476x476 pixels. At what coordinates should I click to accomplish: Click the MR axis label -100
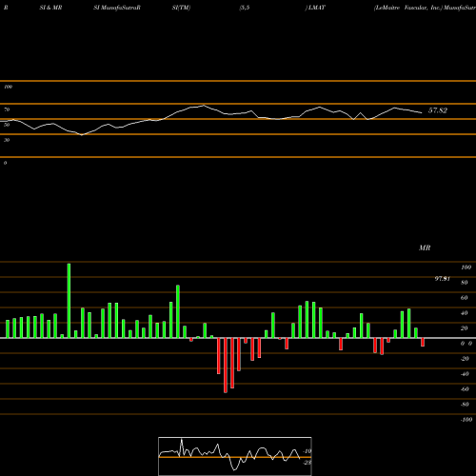466,420
